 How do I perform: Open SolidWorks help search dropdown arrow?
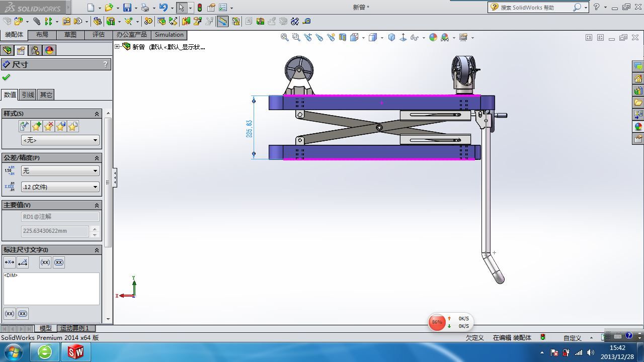click(586, 8)
